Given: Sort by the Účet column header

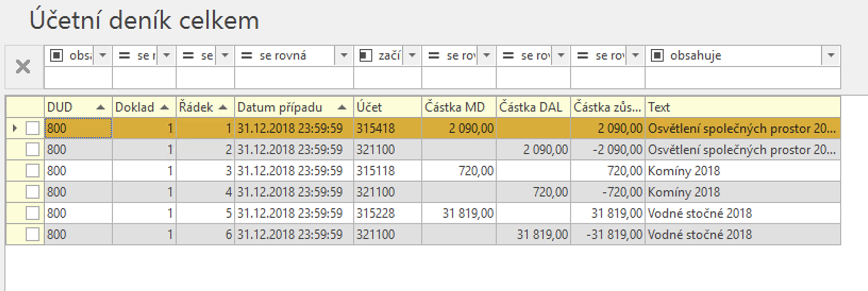Looking at the screenshot, I should click(x=387, y=107).
